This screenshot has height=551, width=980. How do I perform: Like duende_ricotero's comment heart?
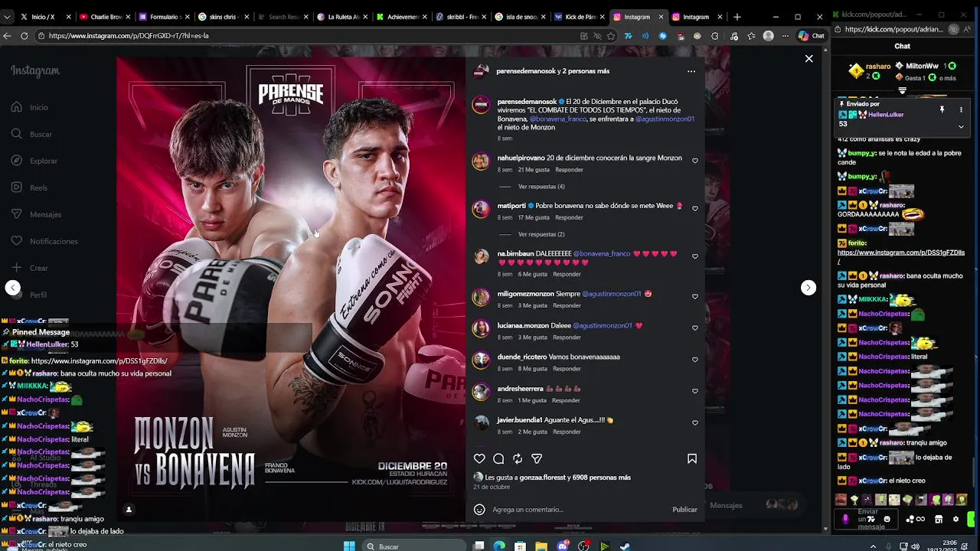(695, 360)
